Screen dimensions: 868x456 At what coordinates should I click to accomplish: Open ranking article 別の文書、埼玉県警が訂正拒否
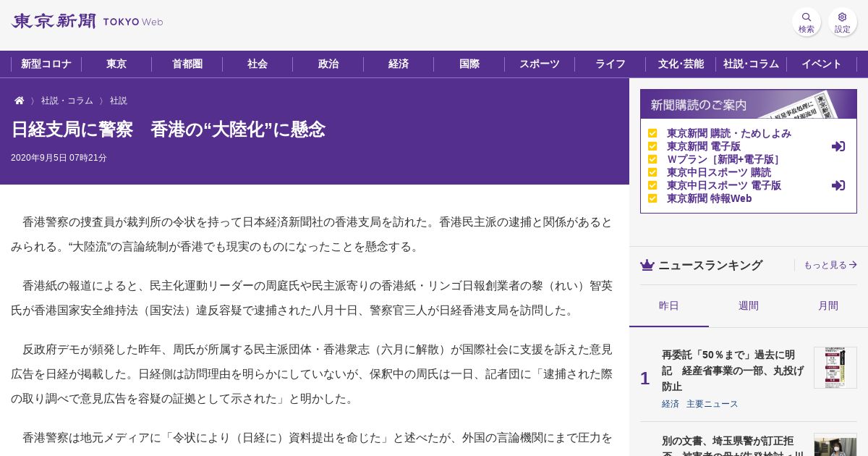[733, 445]
